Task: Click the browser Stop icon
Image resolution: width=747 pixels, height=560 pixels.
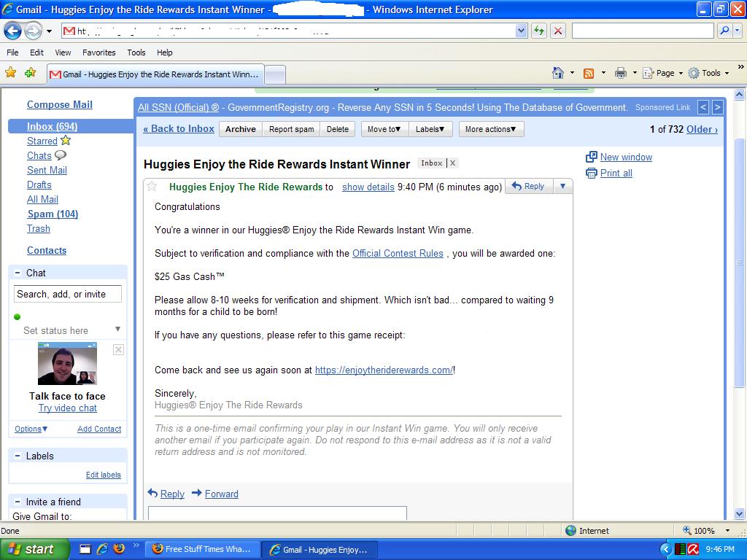Action: click(x=558, y=31)
